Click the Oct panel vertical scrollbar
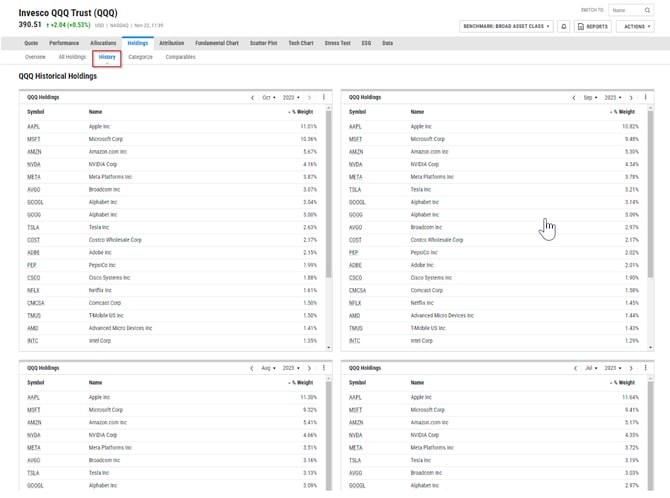This screenshot has width=670, height=498. (329, 192)
